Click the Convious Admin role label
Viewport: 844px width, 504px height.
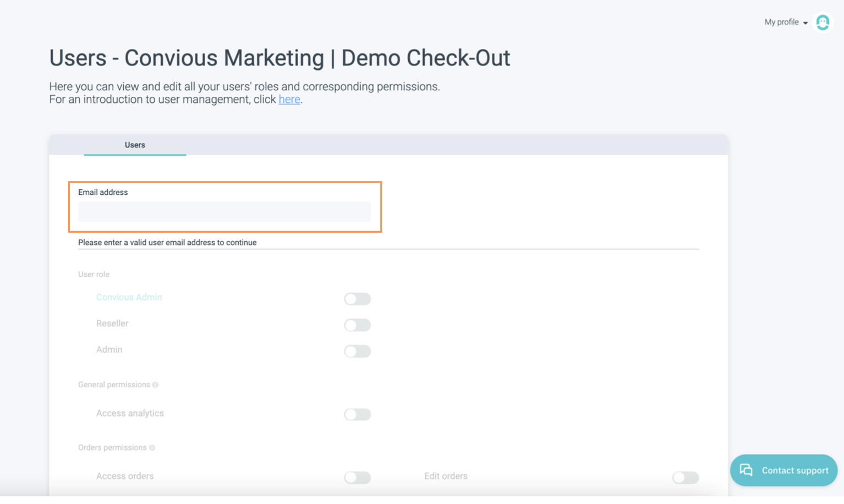coord(129,297)
